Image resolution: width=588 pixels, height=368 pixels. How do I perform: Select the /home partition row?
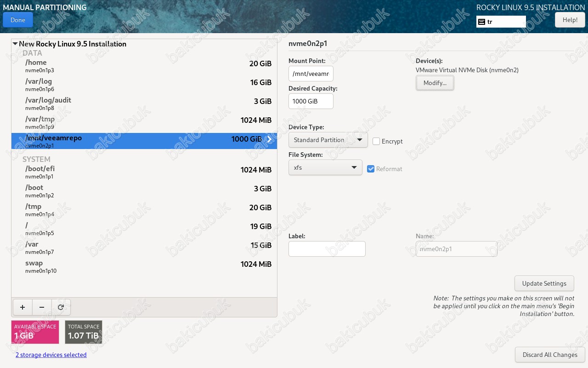click(x=144, y=66)
